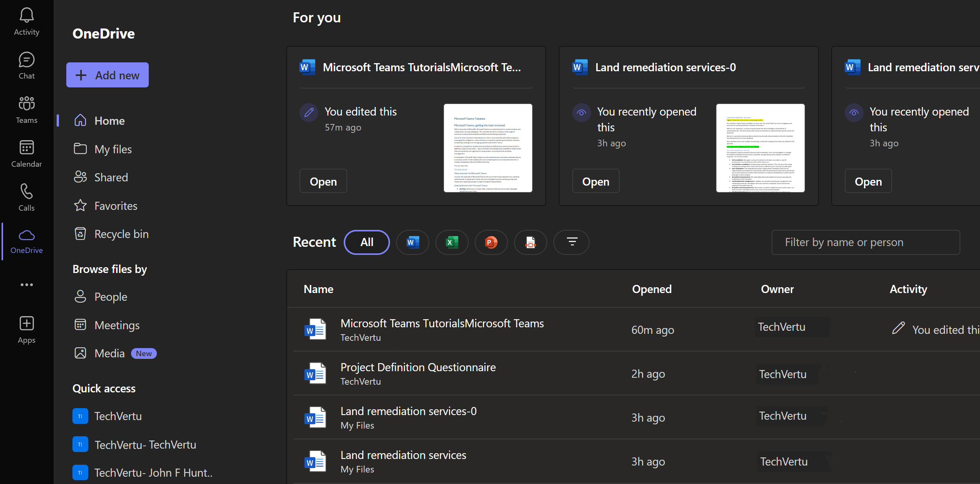
Task: Toggle the PowerPoint file type filter
Action: coord(491,242)
